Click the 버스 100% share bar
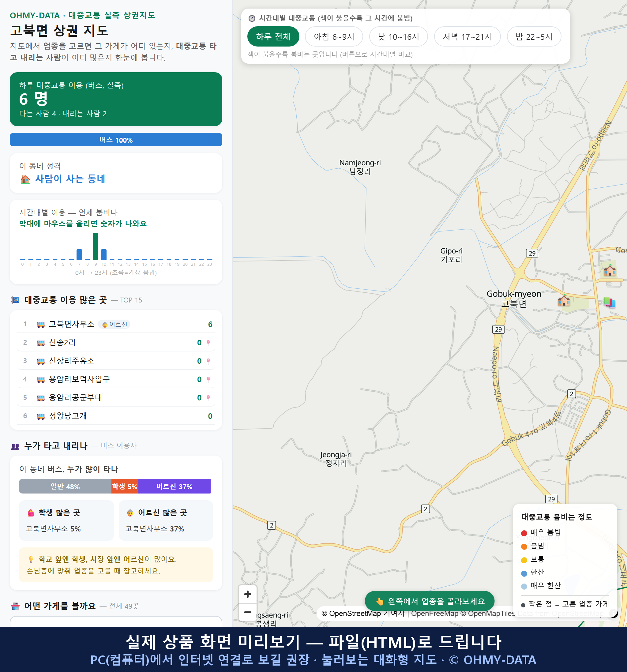This screenshot has width=627, height=672. pos(116,140)
